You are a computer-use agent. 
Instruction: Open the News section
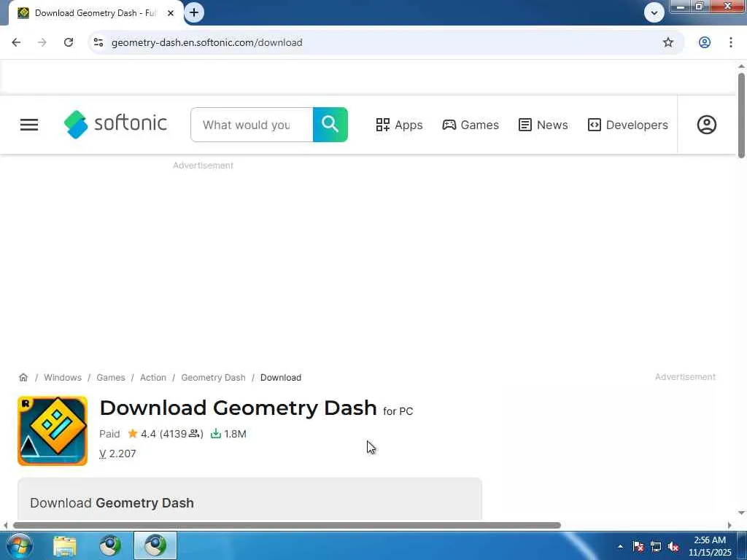[543, 125]
